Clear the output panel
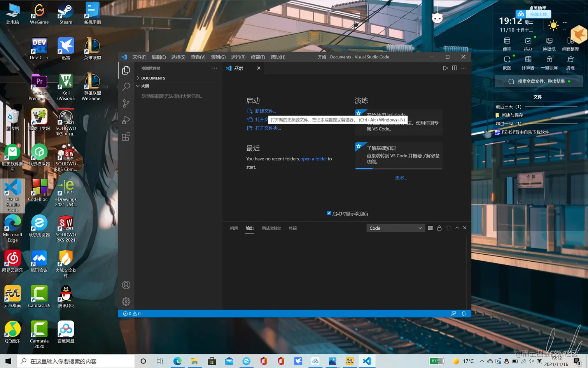 click(430, 228)
